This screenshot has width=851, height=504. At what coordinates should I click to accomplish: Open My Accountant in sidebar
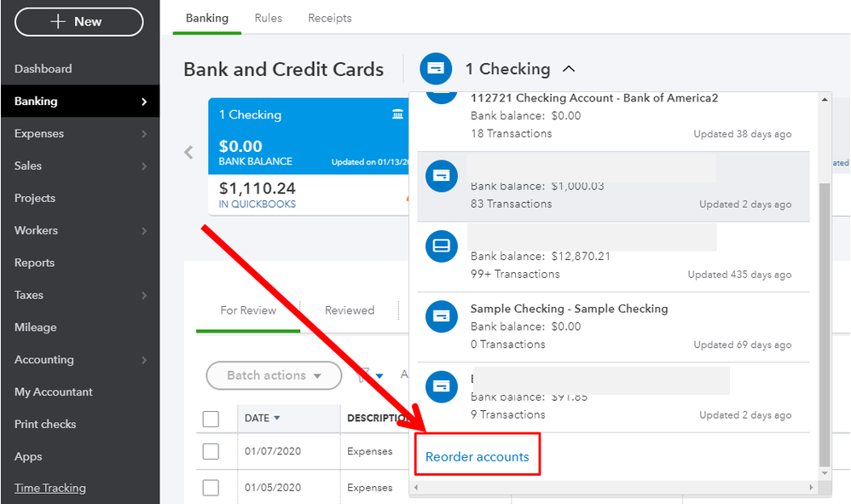(53, 391)
